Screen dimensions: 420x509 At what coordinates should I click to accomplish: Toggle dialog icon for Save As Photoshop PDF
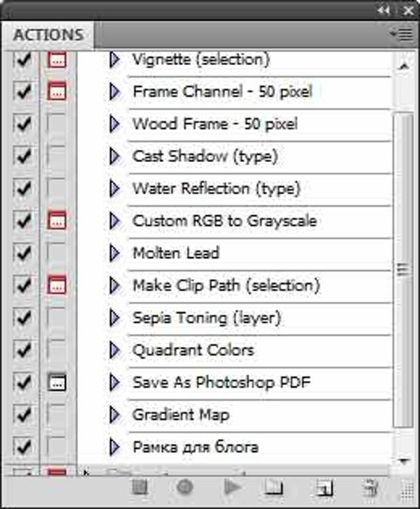(57, 382)
